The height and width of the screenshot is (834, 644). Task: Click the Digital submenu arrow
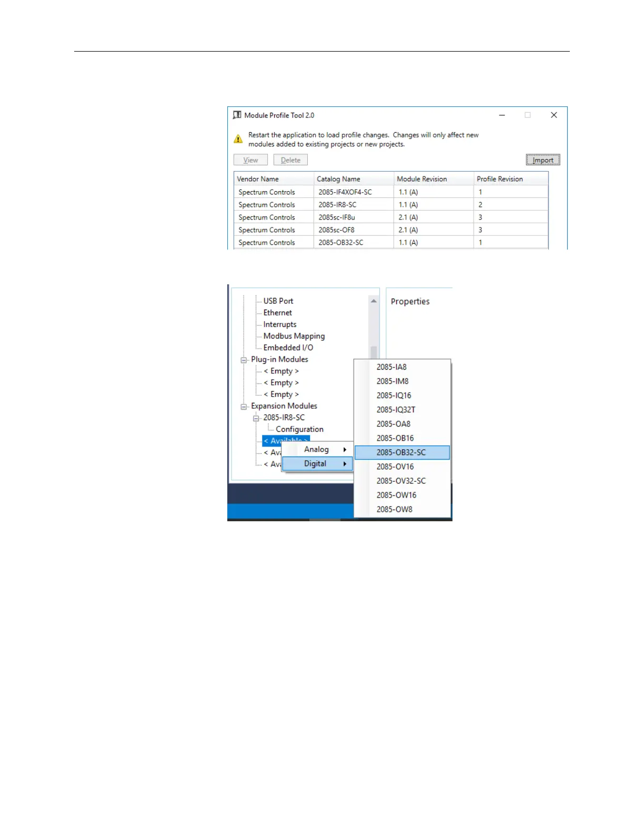(x=345, y=464)
